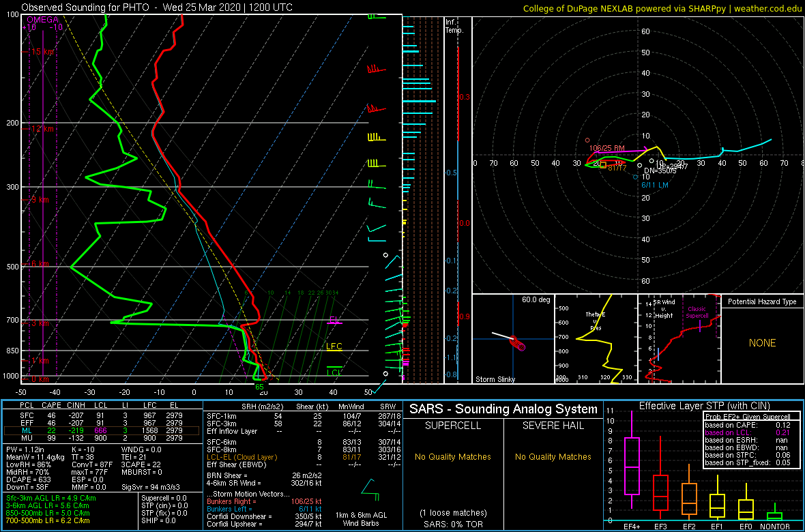The image size is (805, 532).
Task: Click the 'Effective Layer STP (with CIN)' title
Action: click(704, 407)
